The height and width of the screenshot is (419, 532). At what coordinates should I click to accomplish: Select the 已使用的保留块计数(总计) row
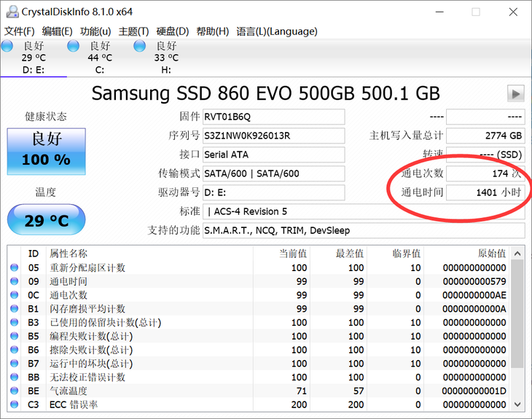click(x=259, y=322)
